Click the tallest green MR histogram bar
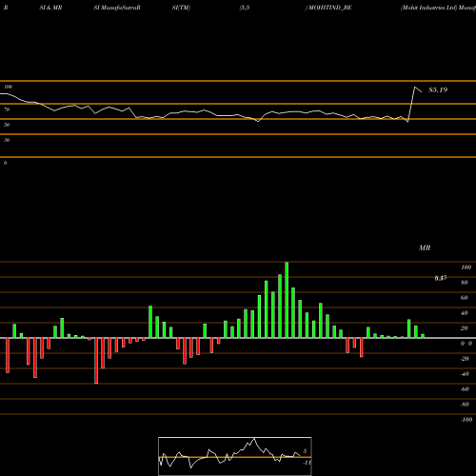This screenshot has width=476, height=476. click(x=287, y=300)
